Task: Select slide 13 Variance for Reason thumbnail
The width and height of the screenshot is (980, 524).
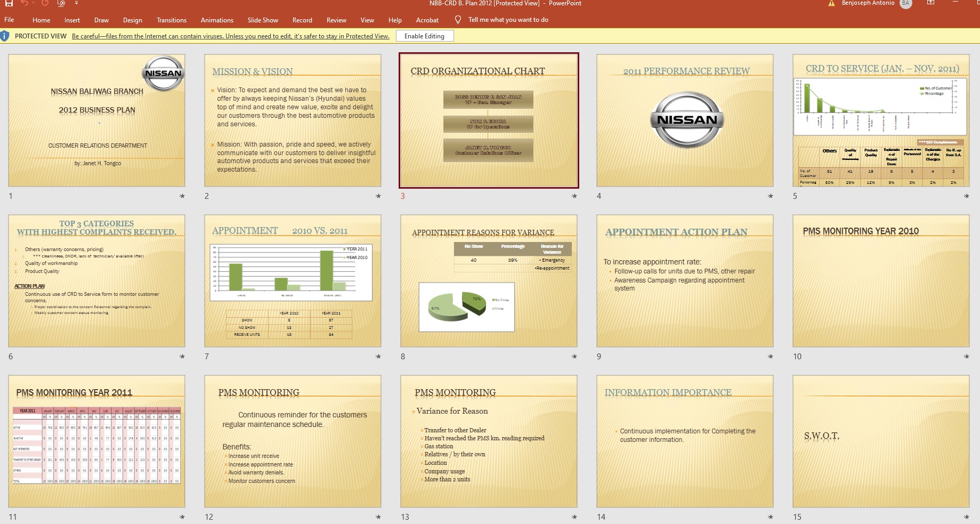Action: pos(489,441)
